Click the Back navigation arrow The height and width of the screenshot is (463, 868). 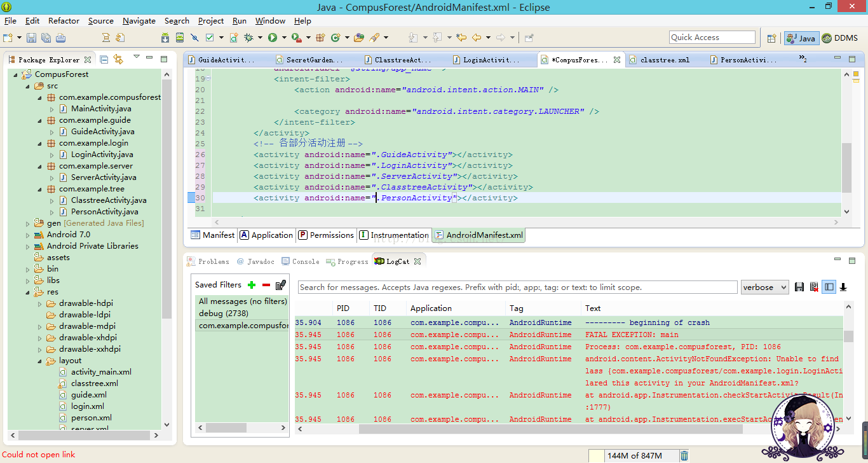477,38
